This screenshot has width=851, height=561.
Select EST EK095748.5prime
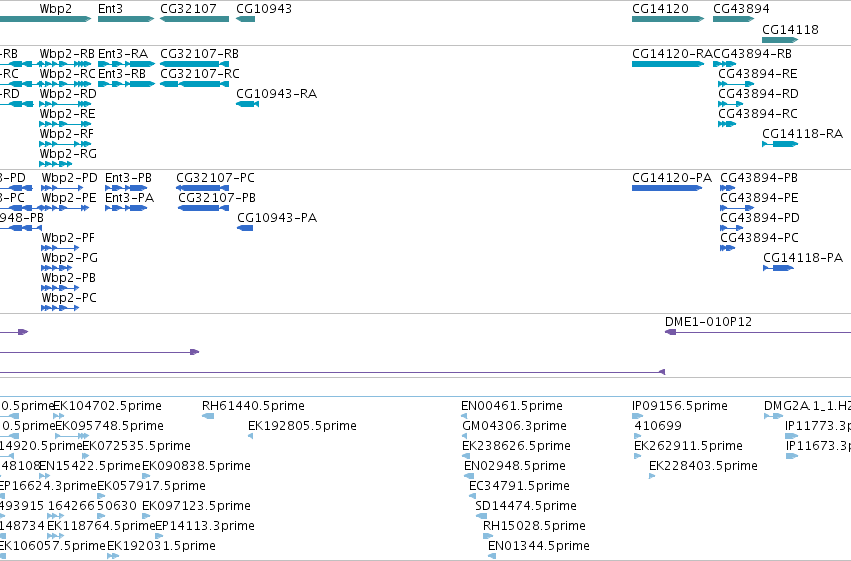[x=72, y=436]
